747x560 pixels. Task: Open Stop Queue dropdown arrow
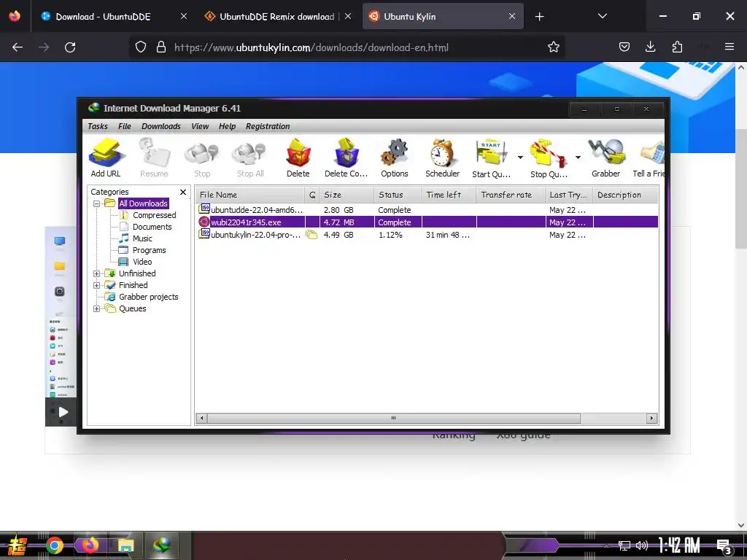click(x=578, y=157)
